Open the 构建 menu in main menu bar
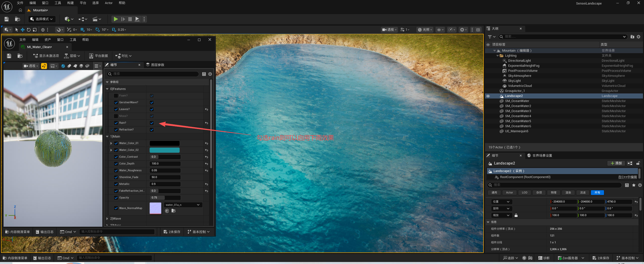 70,3
